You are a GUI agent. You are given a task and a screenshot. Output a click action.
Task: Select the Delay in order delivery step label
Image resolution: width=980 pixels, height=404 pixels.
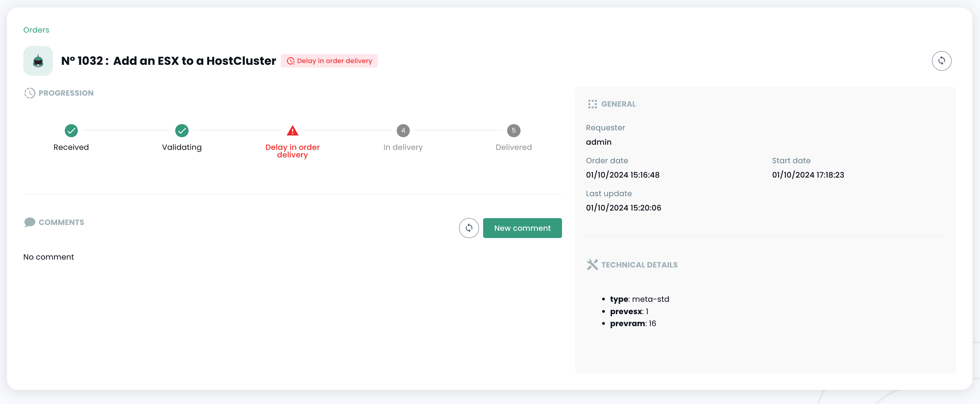(292, 151)
